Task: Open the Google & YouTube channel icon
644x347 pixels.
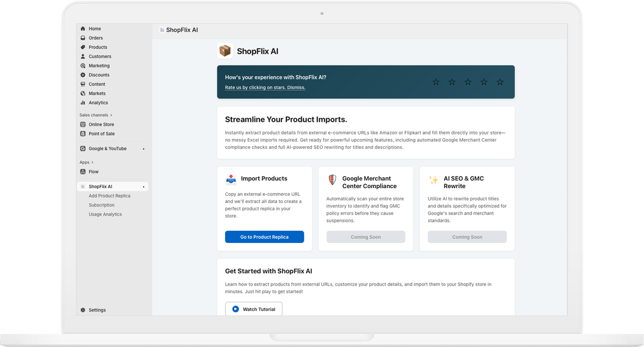Action: click(83, 148)
